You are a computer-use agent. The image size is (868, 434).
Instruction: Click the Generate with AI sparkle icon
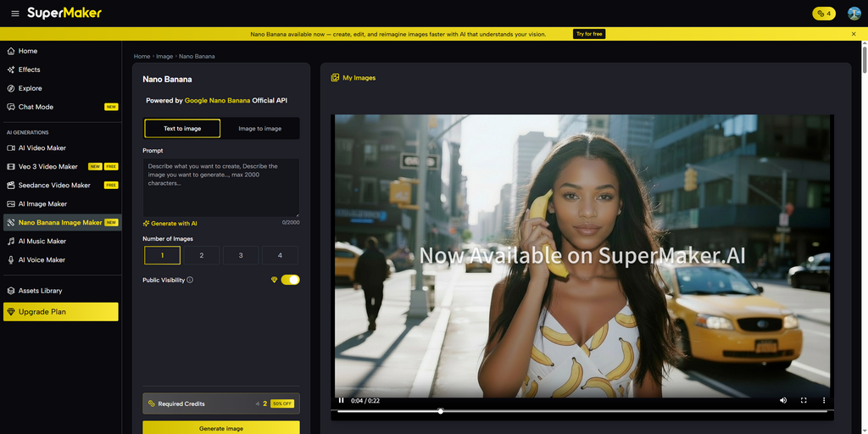[x=146, y=224]
